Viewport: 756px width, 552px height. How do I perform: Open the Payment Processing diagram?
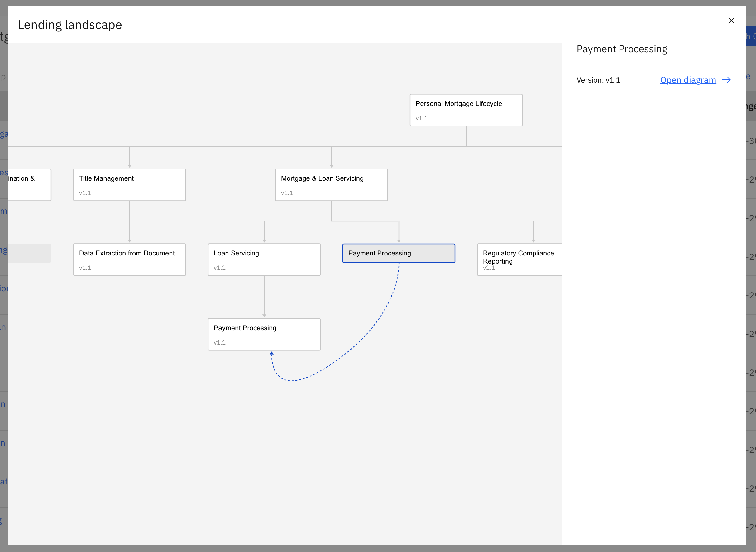(x=688, y=80)
